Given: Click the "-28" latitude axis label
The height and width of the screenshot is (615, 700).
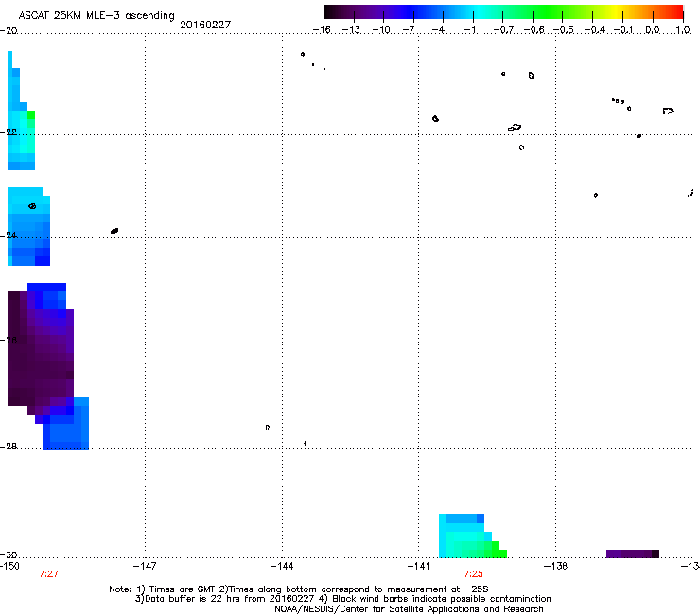Looking at the screenshot, I should (x=9, y=447).
